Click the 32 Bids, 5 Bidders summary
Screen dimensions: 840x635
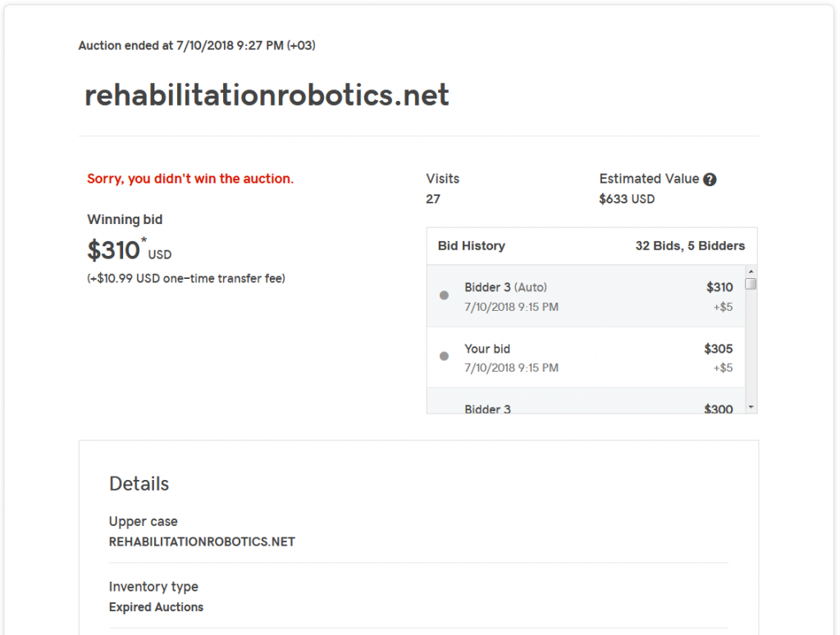[x=690, y=246]
